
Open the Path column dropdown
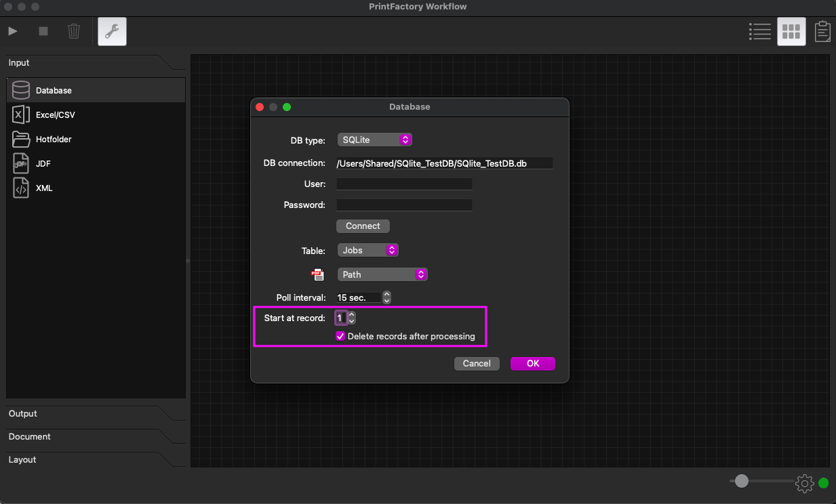coord(382,274)
